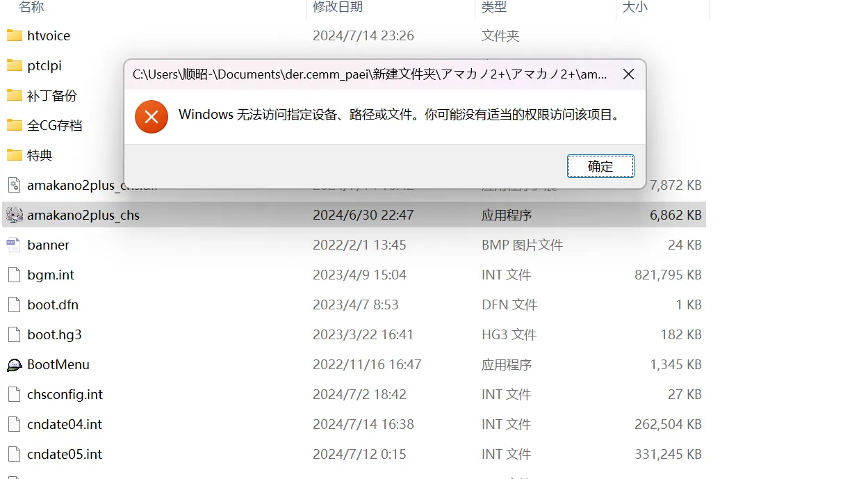Click the 821,795 KB size cell
This screenshot has width=868, height=479.
click(x=668, y=275)
